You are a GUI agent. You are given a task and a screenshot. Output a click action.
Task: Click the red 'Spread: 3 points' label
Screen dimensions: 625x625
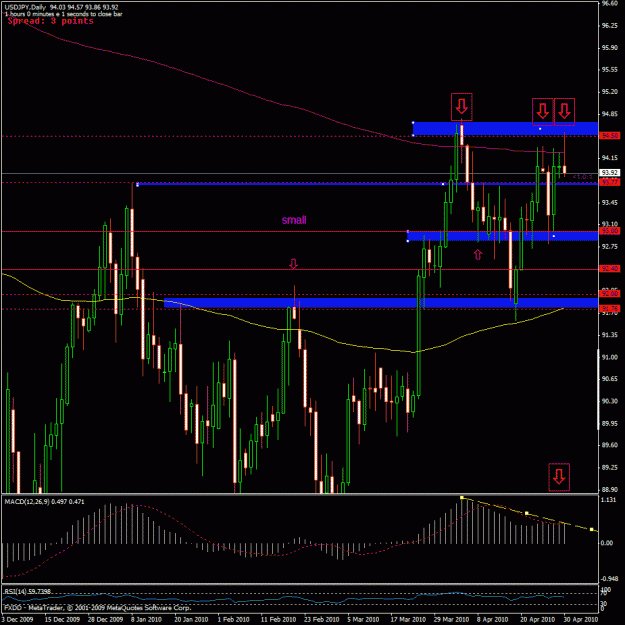pyautogui.click(x=51, y=21)
